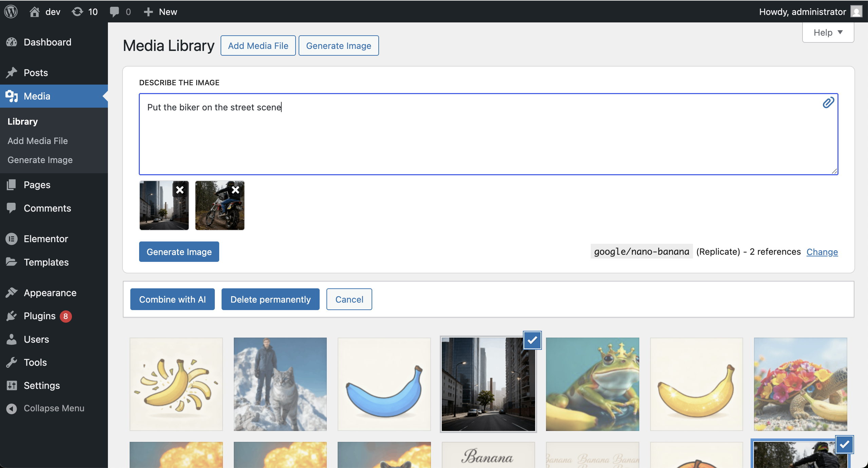This screenshot has height=468, width=868.
Task: Click the Settings sliders icon
Action: point(12,385)
